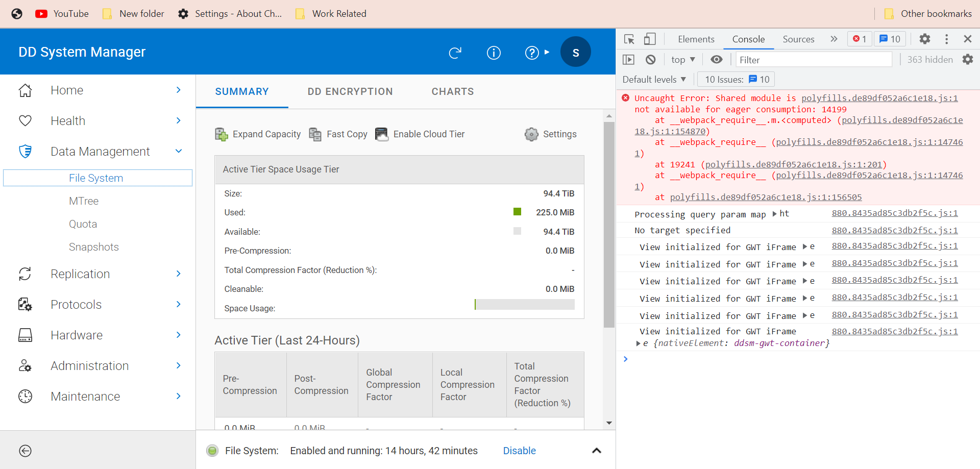Open DevTools settings gear icon
Screen dimensions: 980x469
coord(925,39)
